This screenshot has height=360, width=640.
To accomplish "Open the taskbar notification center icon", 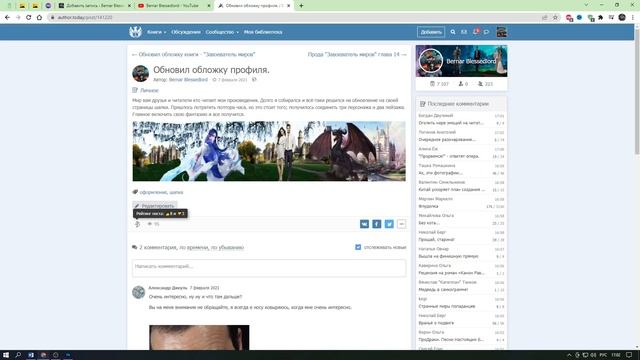I will (629, 355).
